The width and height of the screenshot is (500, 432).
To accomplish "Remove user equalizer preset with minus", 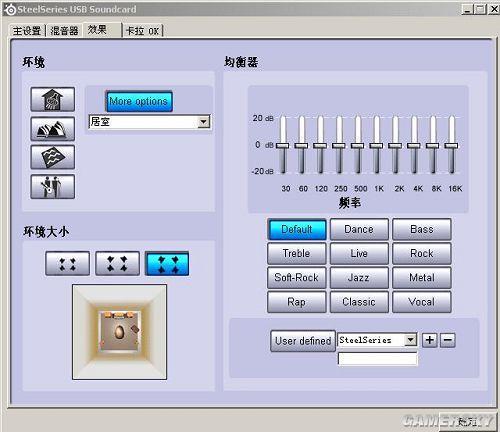I will point(448,340).
